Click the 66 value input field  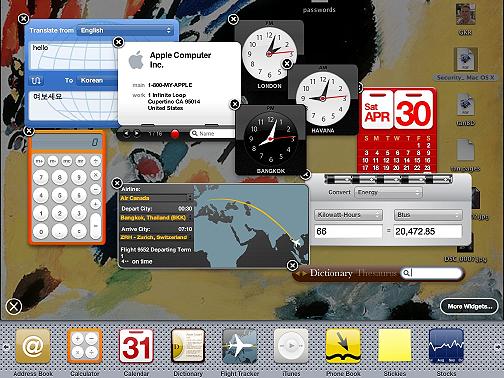coord(348,231)
